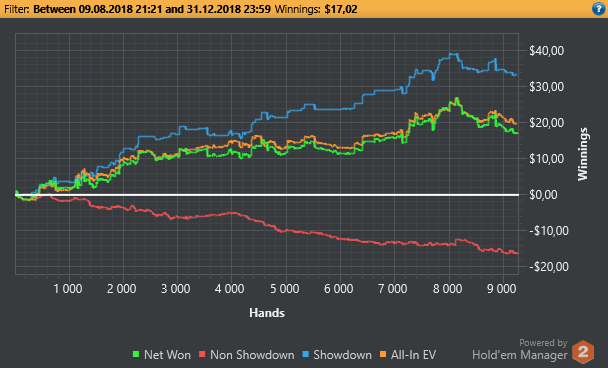Click the Powered by Hold'em Manager text

pos(520,349)
